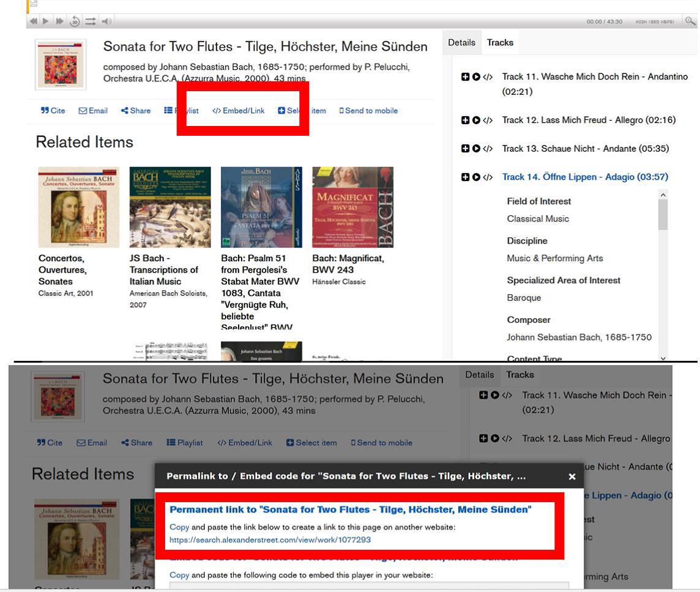Screen dimensions: 700x592
Task: Click Send to mobile in dimmed lower page
Action: coord(382,443)
